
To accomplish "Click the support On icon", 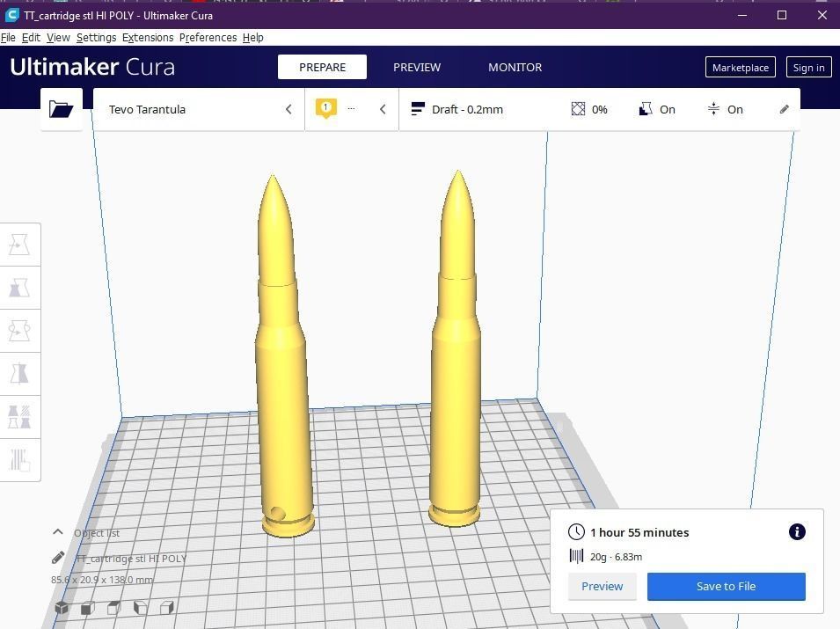I will tap(646, 109).
